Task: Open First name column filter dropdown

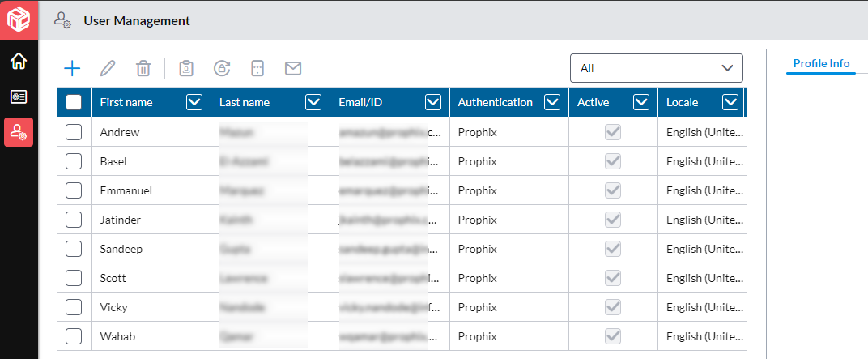Action: click(x=194, y=102)
